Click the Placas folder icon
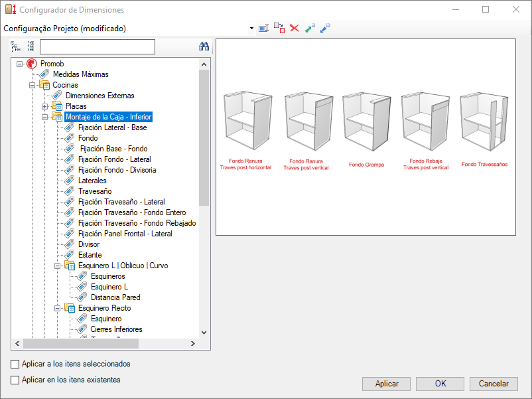 [x=57, y=106]
